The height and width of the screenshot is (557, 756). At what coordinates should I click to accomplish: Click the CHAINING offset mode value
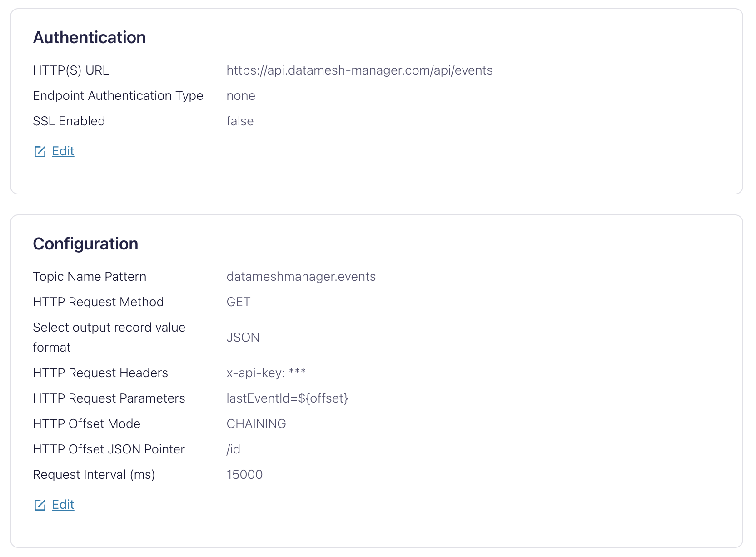click(x=256, y=424)
